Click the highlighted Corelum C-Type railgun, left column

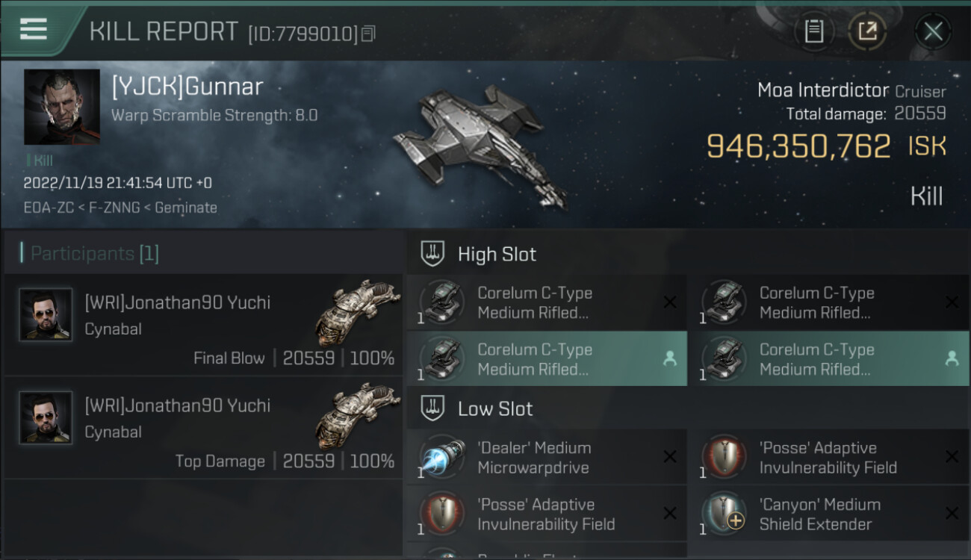click(547, 358)
